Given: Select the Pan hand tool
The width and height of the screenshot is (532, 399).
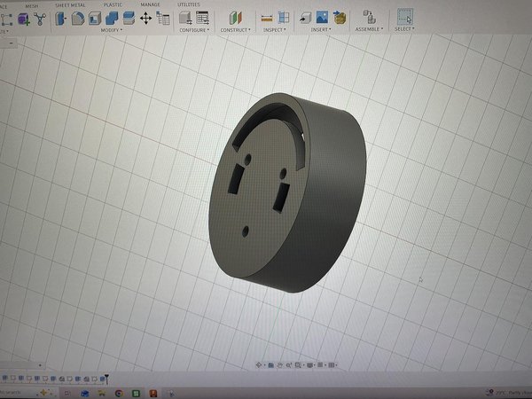Looking at the screenshot, I should click(279, 365).
